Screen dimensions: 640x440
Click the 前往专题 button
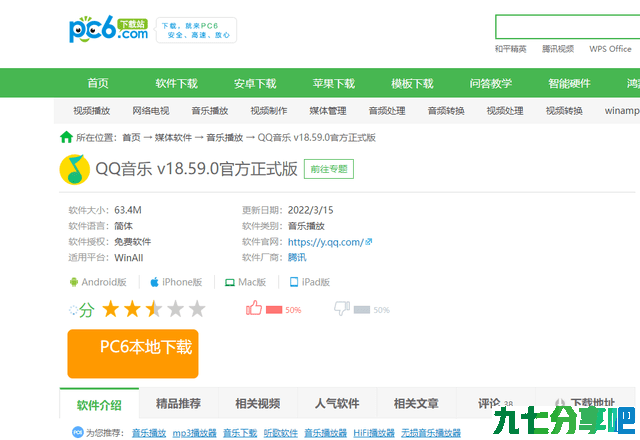[329, 169]
